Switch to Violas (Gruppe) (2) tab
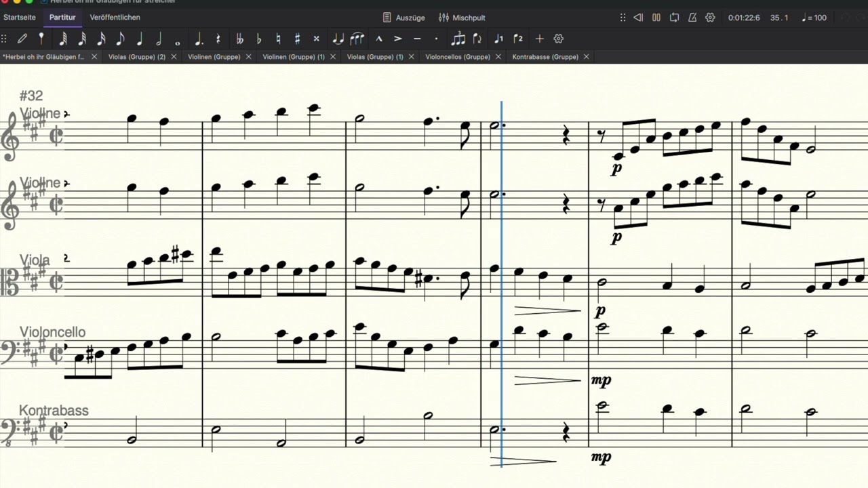Screen dimensions: 868x488 click(x=137, y=57)
